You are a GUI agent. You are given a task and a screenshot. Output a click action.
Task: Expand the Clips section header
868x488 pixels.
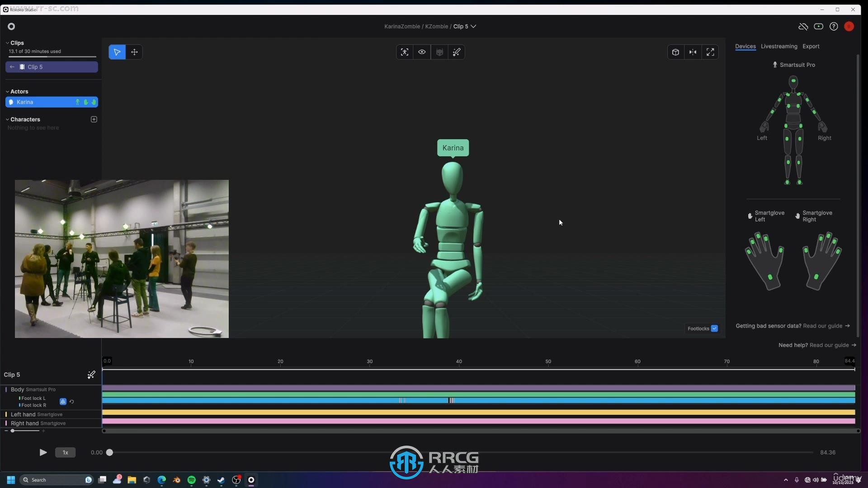pyautogui.click(x=7, y=42)
